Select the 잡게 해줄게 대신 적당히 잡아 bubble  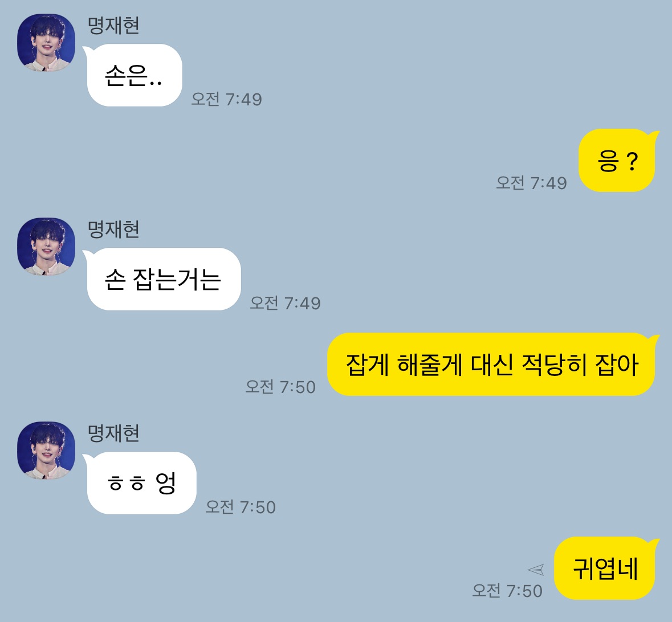pyautogui.click(x=493, y=364)
